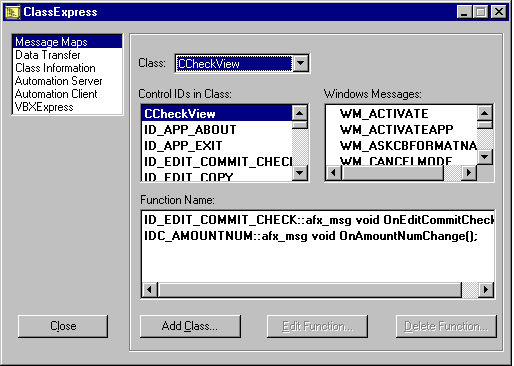Click Function Name horizontal scrollbar thumb
Viewport: 514px width, 366px height.
point(310,289)
